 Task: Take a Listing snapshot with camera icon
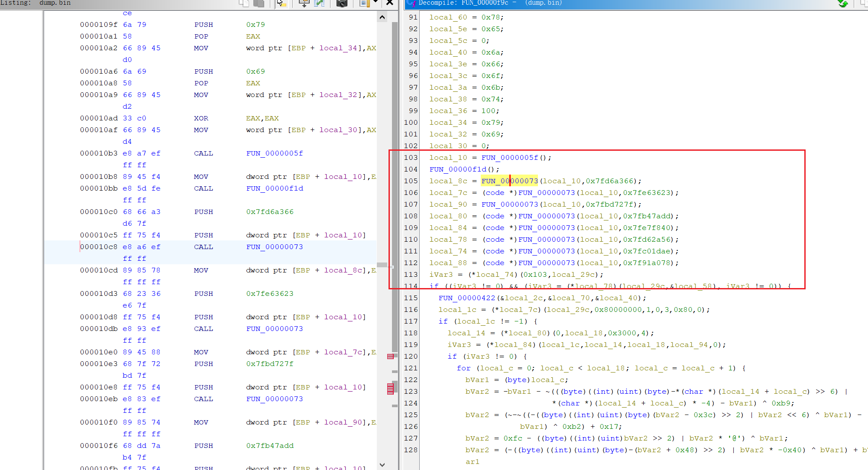342,3
